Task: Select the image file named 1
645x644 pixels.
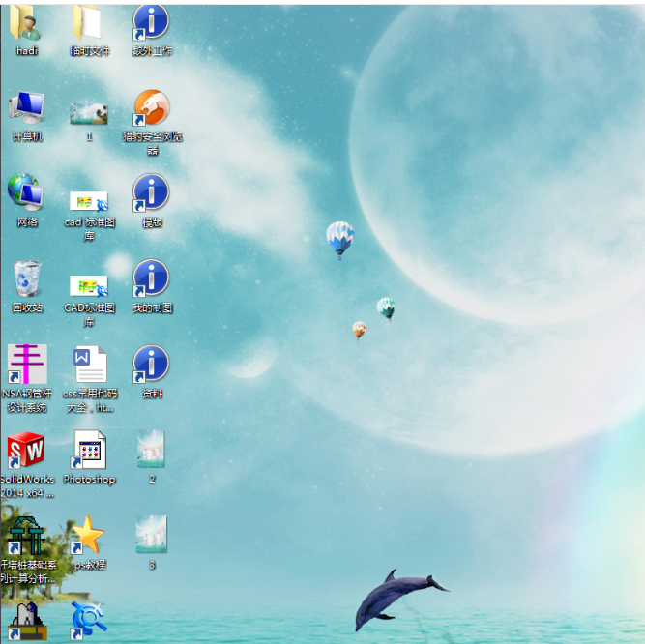Action: pos(89,113)
